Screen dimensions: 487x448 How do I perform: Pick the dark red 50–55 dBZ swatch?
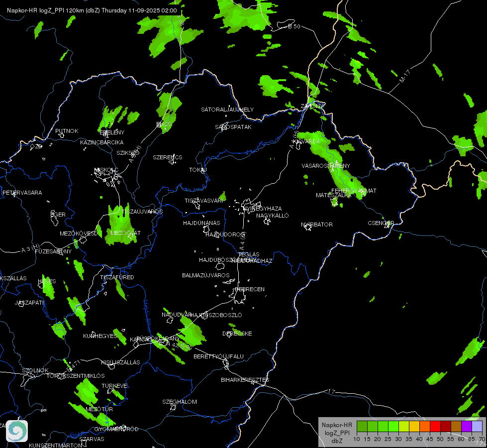[x=446, y=427]
